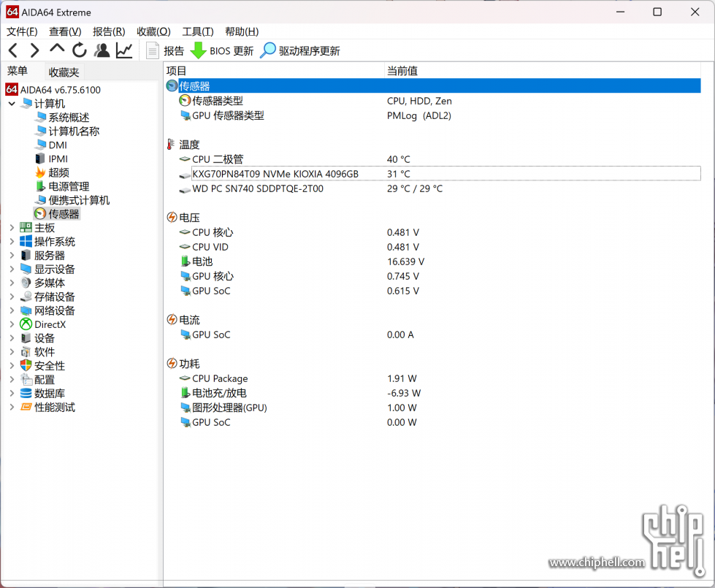Open the 报告(R) menu
This screenshot has height=588, width=715.
[x=109, y=31]
